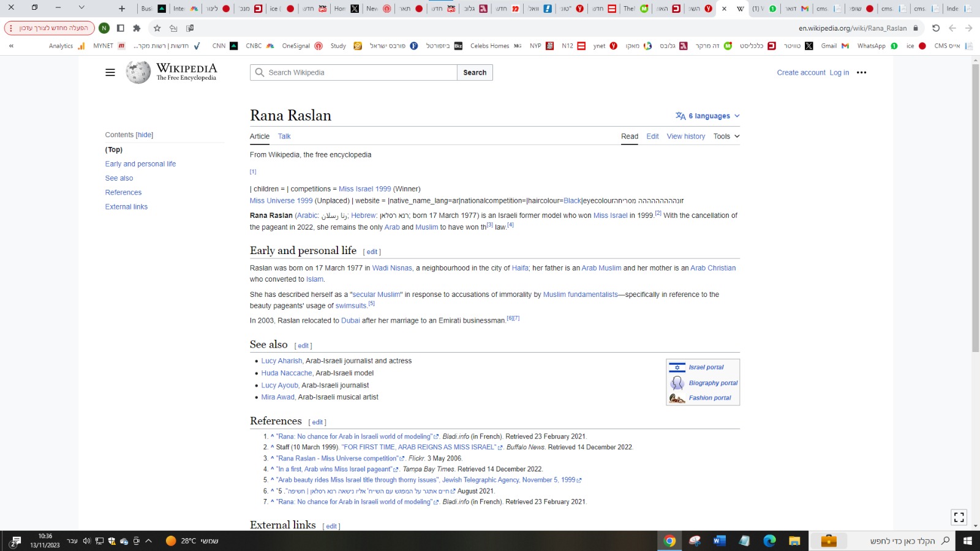Expand the 6 languages dropdown
This screenshot has width=980, height=551.
click(x=707, y=116)
